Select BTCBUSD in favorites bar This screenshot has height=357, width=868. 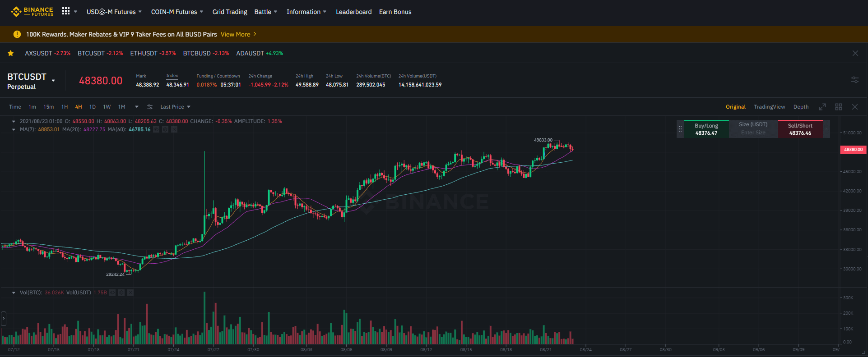tap(206, 53)
